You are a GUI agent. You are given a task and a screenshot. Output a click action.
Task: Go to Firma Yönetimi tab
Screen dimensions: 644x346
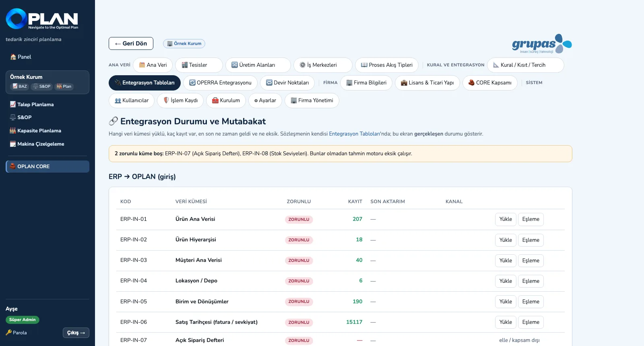(x=312, y=100)
